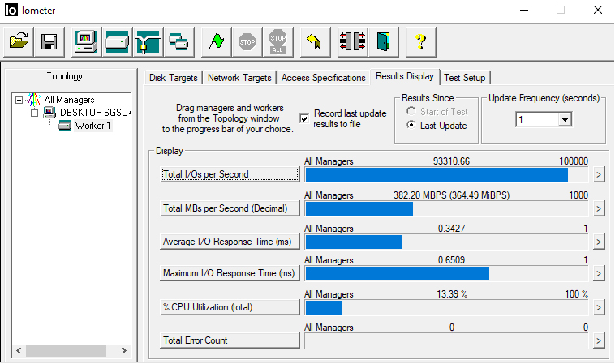
Task: Click right arrow on Topology horizontal scrollbar
Action: 124,351
